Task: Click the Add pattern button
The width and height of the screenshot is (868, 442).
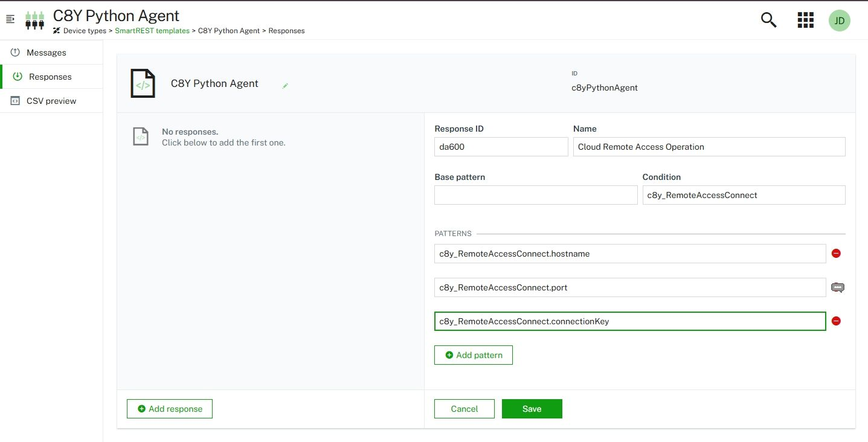Action: (473, 355)
